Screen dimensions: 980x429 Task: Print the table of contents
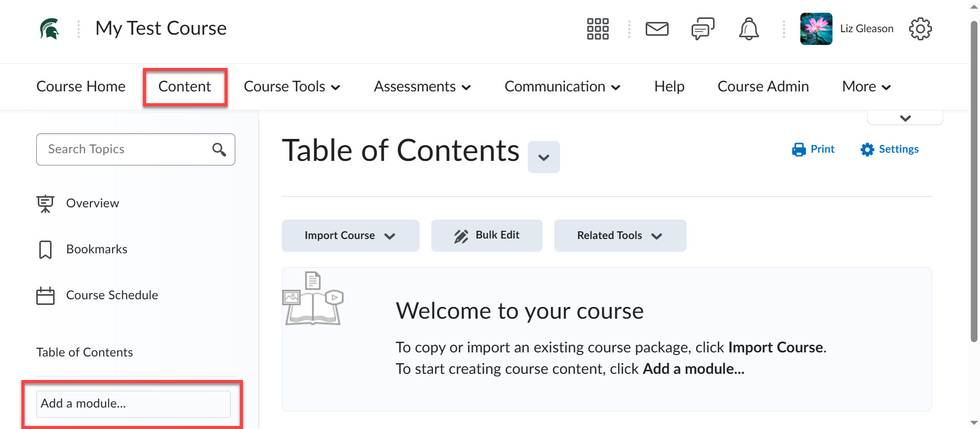point(813,149)
